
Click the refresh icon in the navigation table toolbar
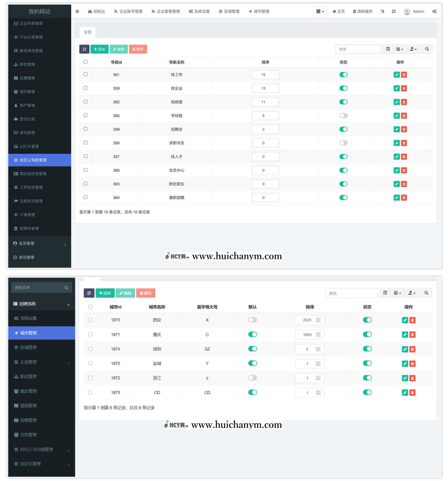84,49
